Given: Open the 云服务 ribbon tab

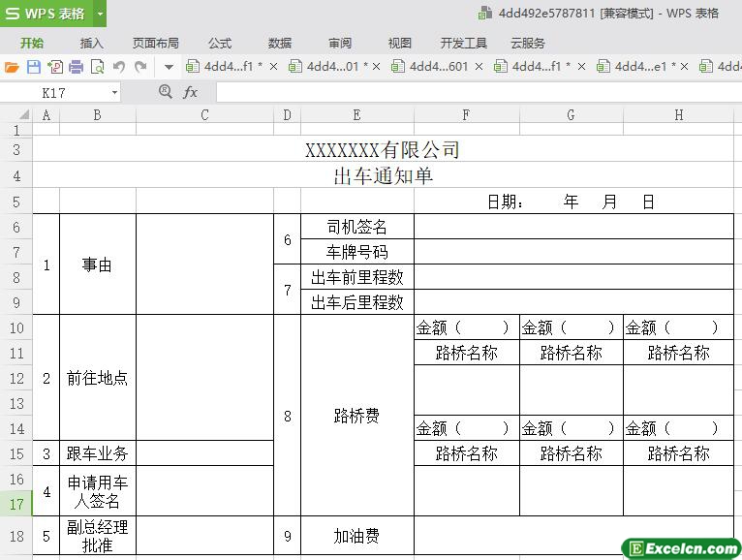Looking at the screenshot, I should point(528,43).
